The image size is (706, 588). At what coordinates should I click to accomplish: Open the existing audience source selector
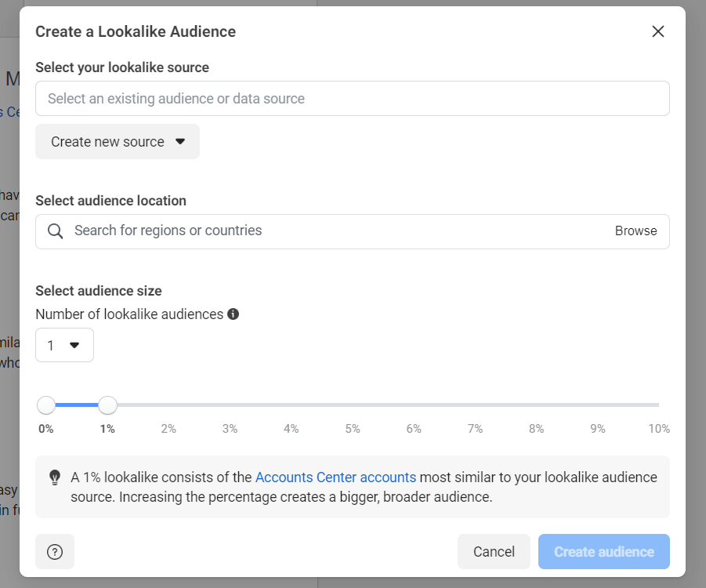(353, 98)
